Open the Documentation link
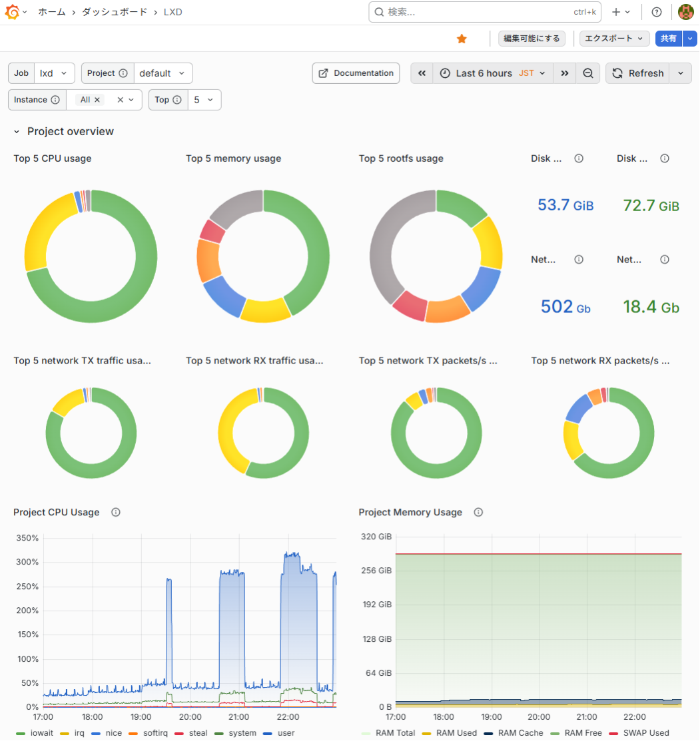 (x=356, y=73)
